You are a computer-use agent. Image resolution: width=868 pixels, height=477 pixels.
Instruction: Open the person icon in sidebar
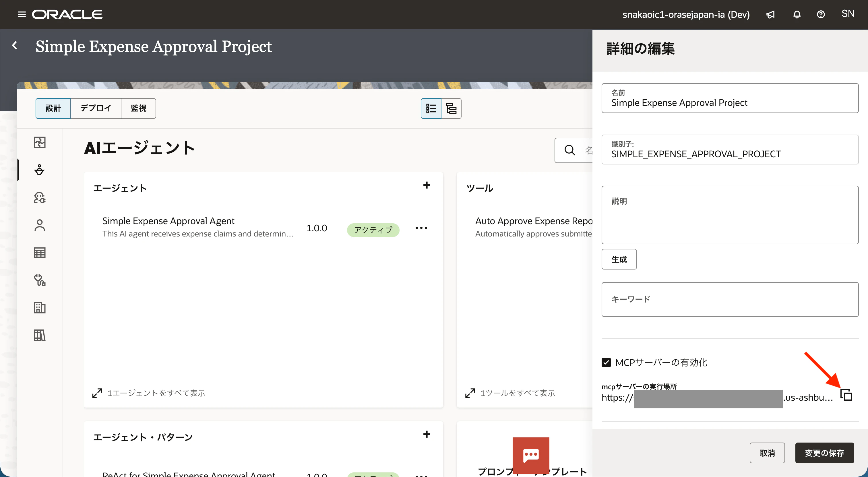click(x=40, y=225)
